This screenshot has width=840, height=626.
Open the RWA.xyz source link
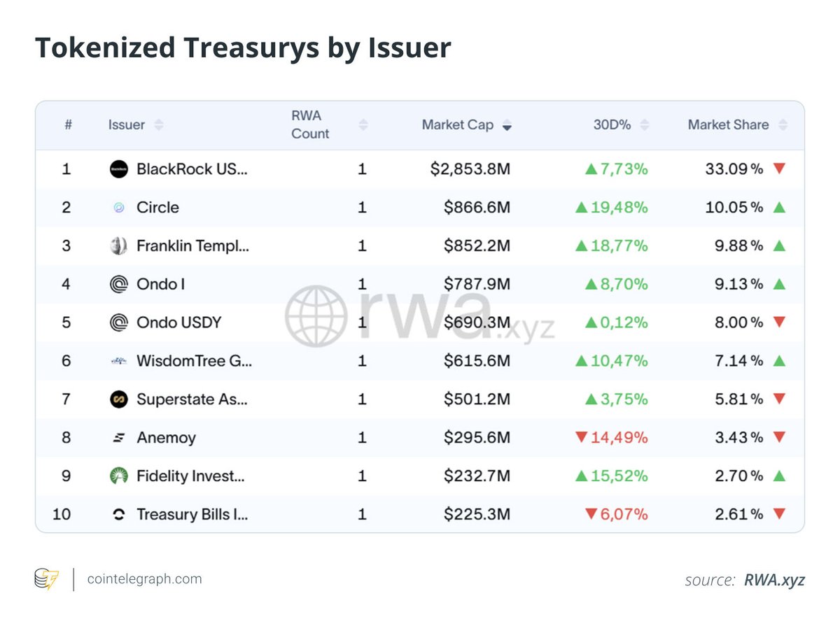coord(774,580)
